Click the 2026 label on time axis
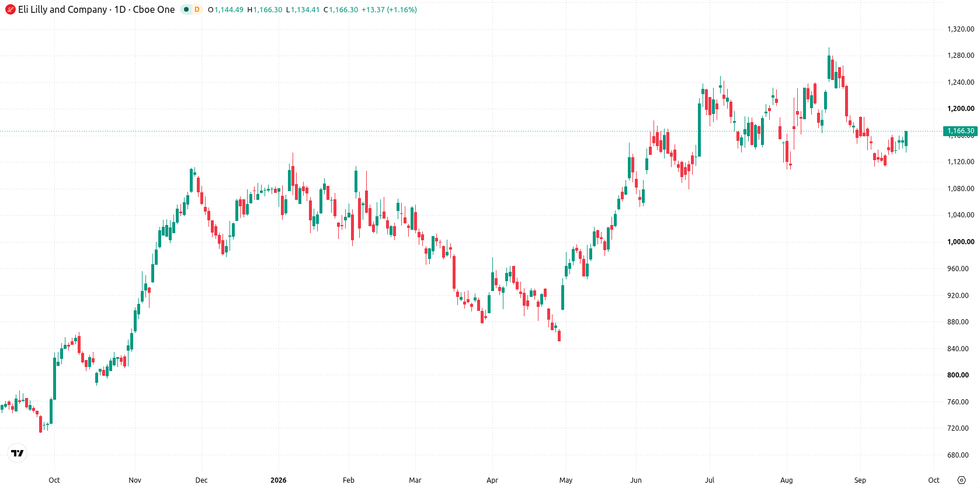 click(x=279, y=480)
